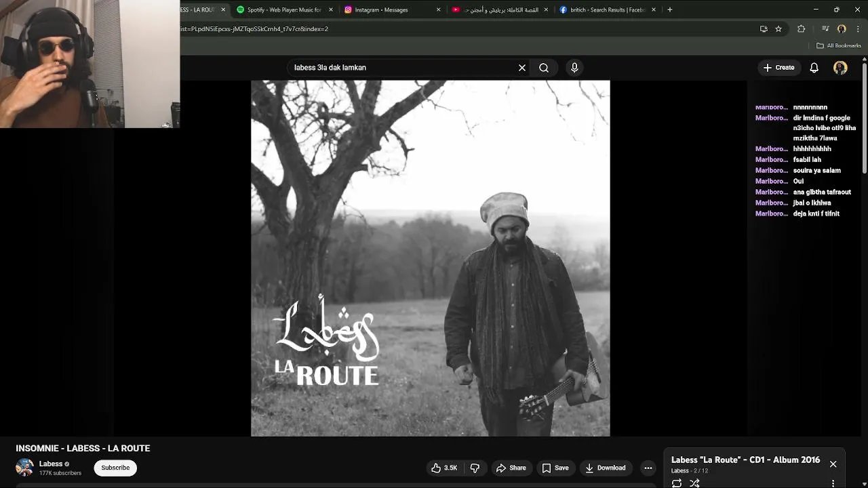This screenshot has width=868, height=488.
Task: Clear the YouTube search box text
Action: pyautogui.click(x=522, y=68)
